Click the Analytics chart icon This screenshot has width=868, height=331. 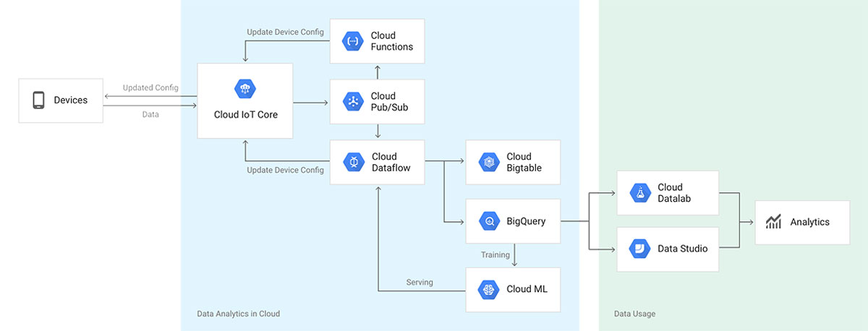[x=774, y=222]
